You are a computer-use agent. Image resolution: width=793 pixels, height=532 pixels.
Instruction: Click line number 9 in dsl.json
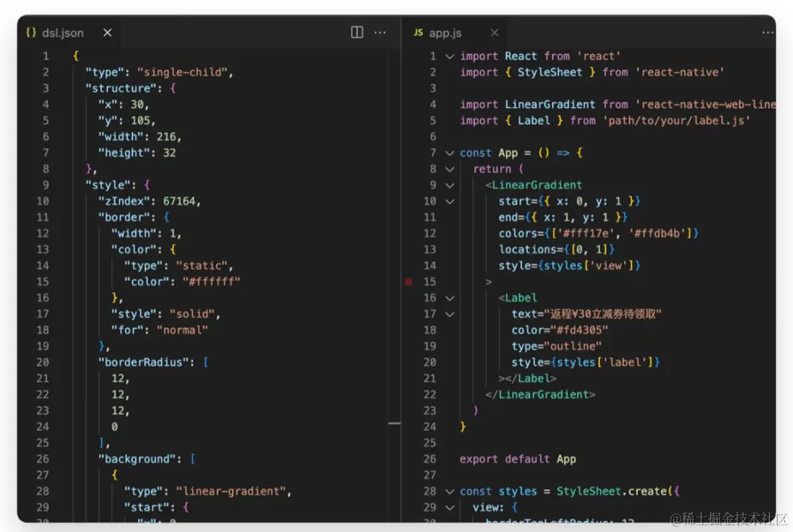tap(46, 185)
